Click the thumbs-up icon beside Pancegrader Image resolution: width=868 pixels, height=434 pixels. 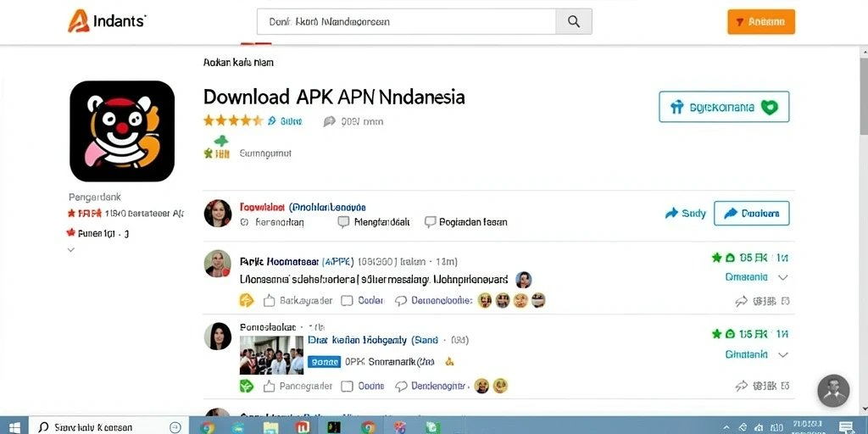point(269,386)
